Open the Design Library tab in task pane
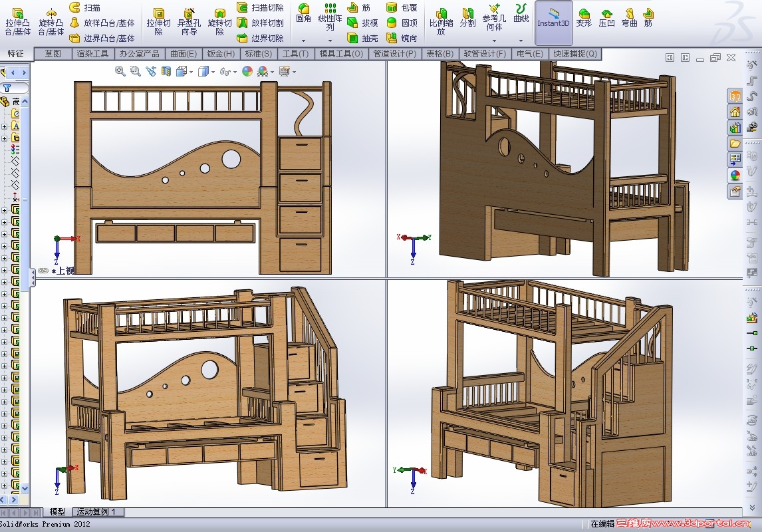Screen dimensions: 762x532 coord(735,128)
